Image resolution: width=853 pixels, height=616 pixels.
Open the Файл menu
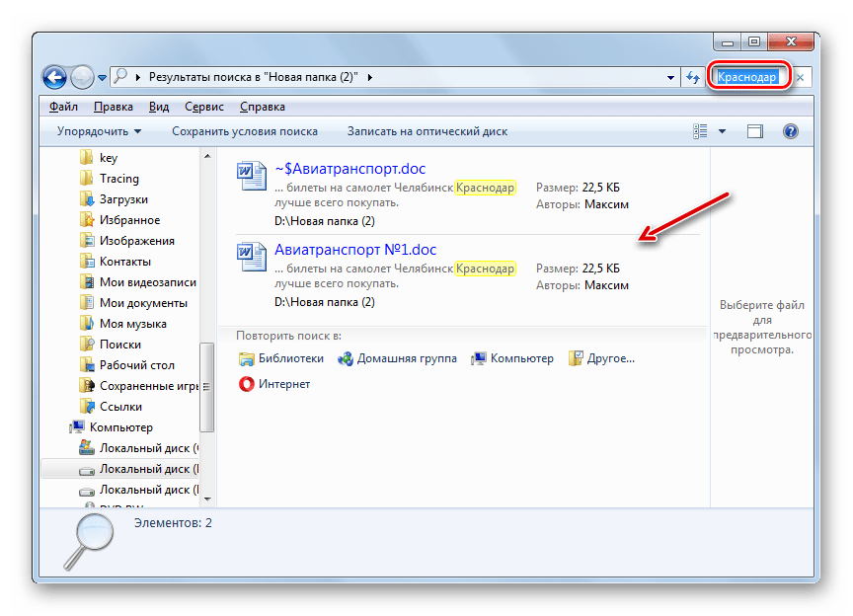(x=62, y=107)
